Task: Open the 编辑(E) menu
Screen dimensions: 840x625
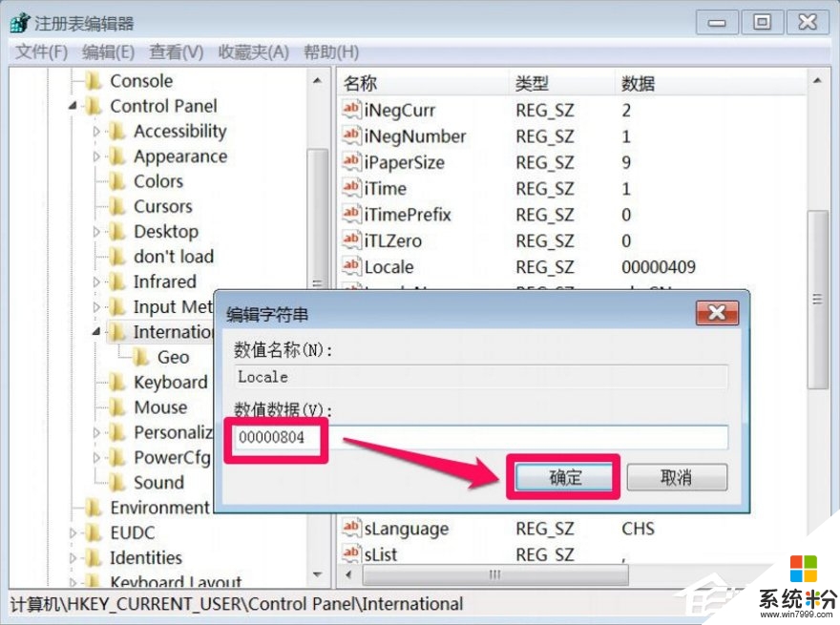Action: coord(108,52)
